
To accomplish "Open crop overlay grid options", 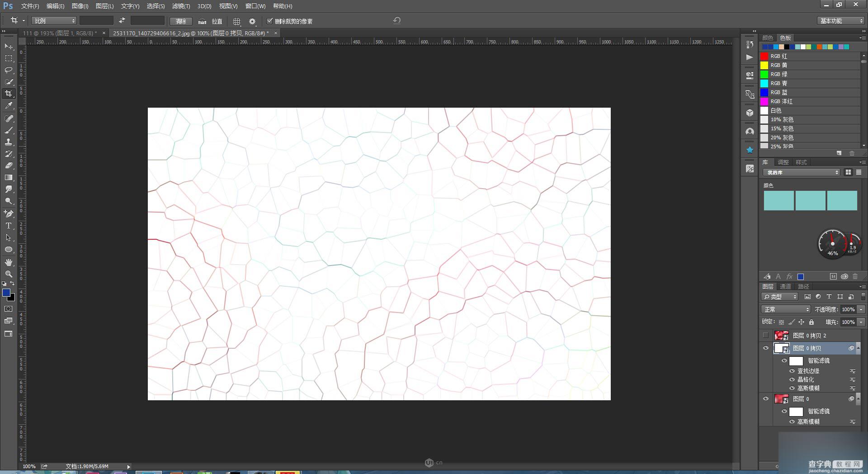I will (236, 21).
